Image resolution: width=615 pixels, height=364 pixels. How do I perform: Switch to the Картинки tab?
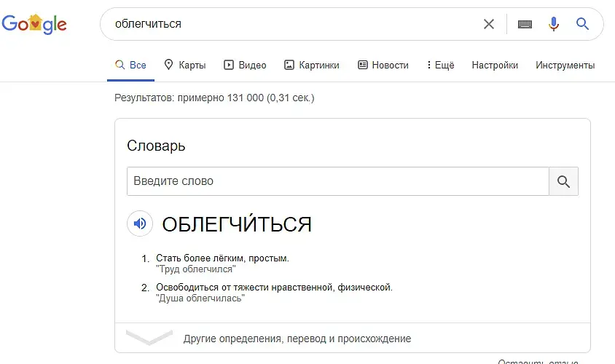tap(312, 65)
